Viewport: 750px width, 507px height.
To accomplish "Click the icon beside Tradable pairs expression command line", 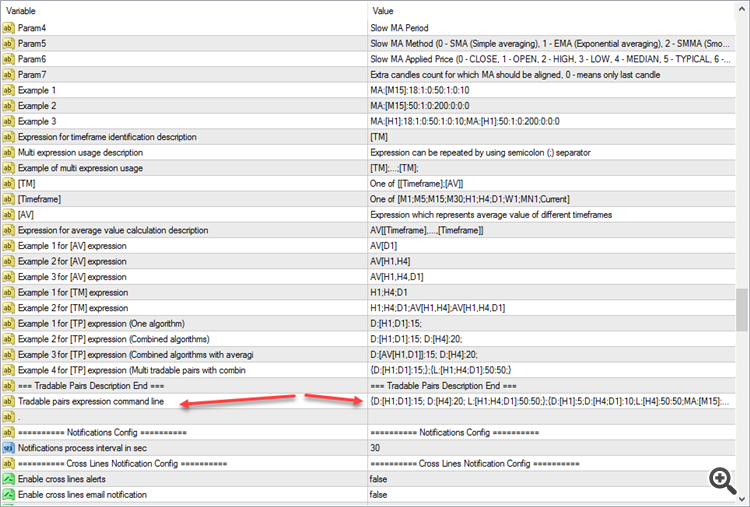I will coord(8,401).
